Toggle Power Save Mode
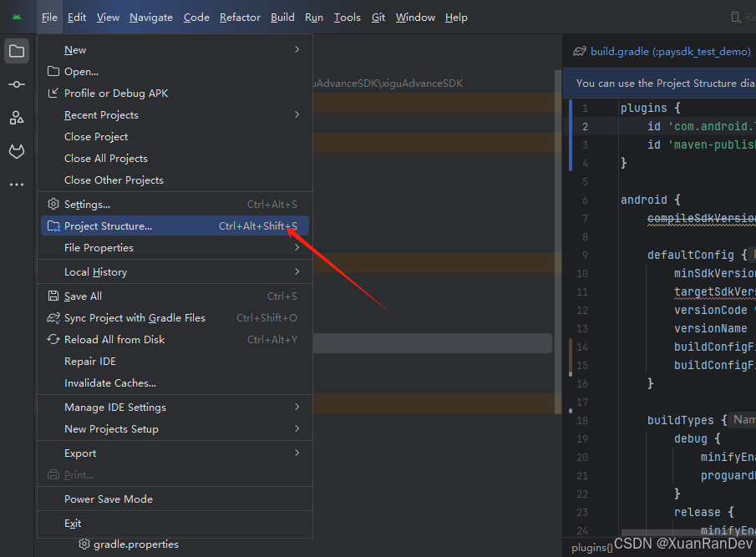The image size is (756, 557). click(x=109, y=499)
